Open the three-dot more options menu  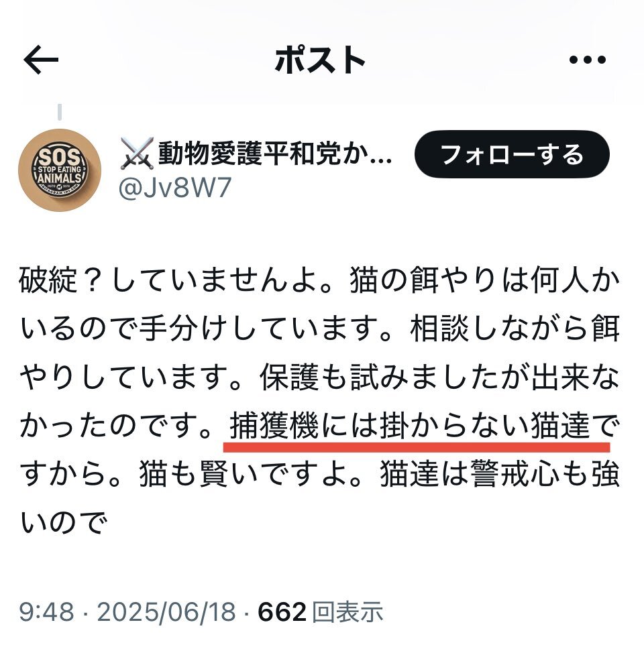(x=587, y=60)
